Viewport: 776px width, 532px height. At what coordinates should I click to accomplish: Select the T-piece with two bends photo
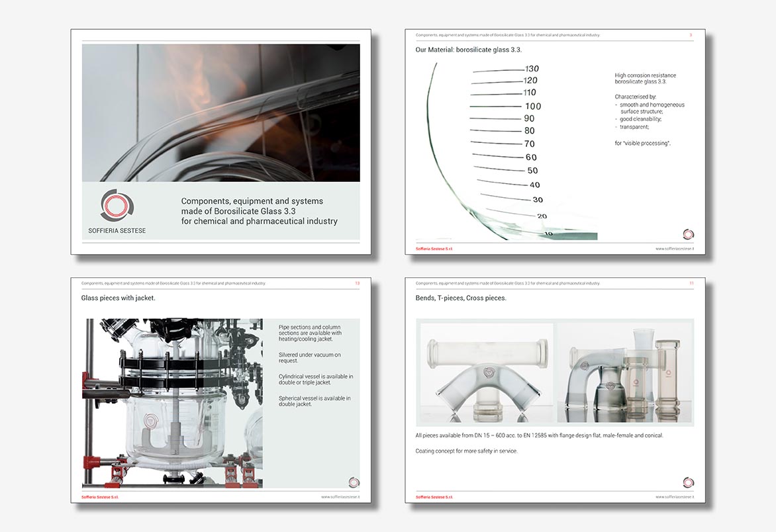(487, 373)
